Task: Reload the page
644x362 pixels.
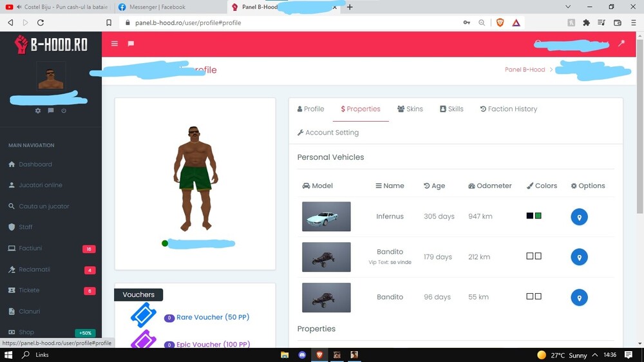Action: click(40, 23)
